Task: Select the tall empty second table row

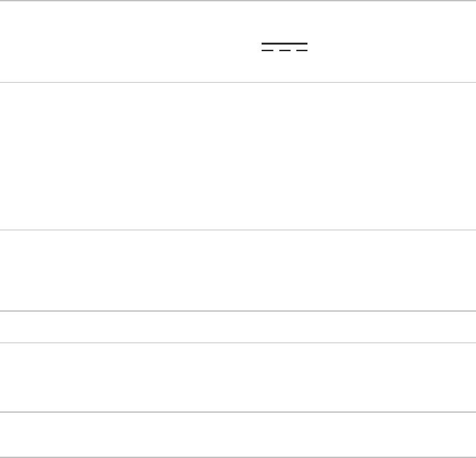Action: pyautogui.click(x=238, y=156)
